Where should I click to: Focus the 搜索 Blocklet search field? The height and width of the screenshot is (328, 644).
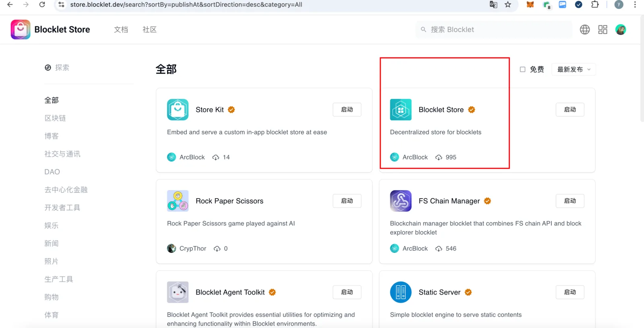pyautogui.click(x=494, y=29)
